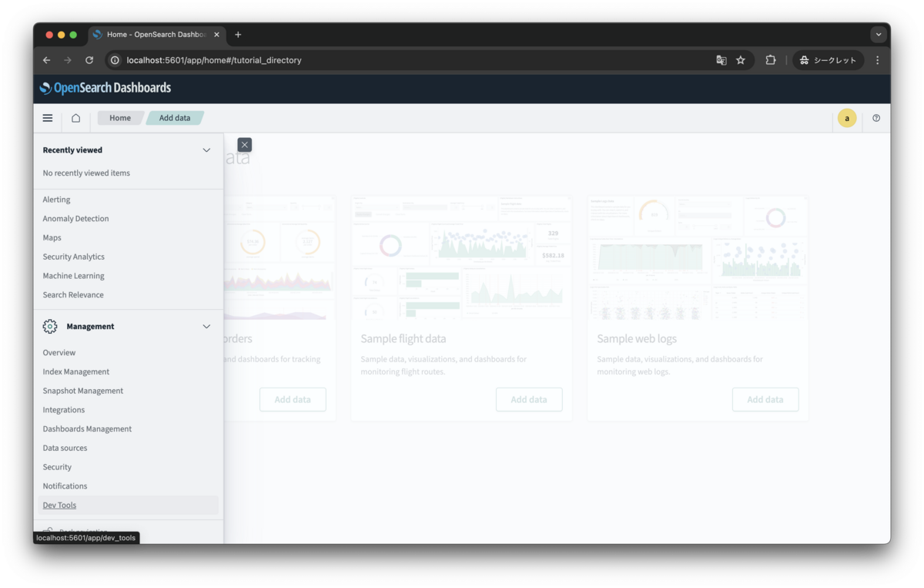Image resolution: width=924 pixels, height=588 pixels.
Task: Click the site info icon in address bar
Action: pyautogui.click(x=115, y=60)
